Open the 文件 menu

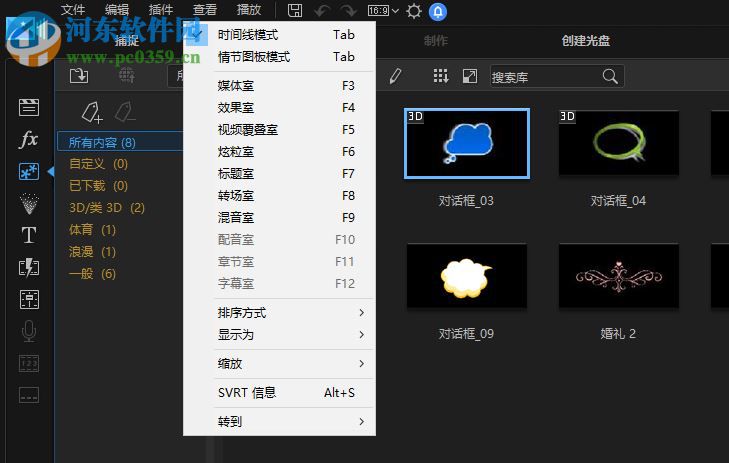[x=73, y=10]
